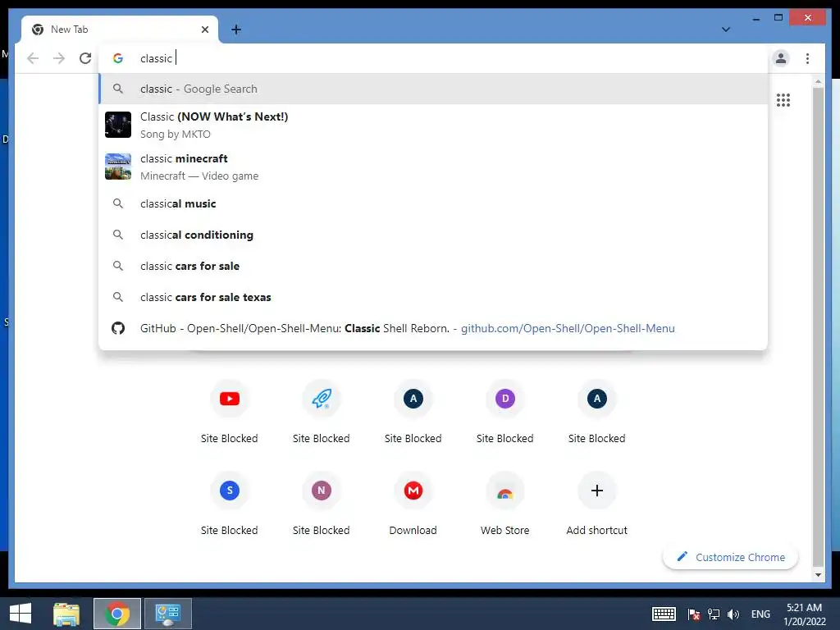Screen dimensions: 840x630
Task: Click the scrollbar down arrow
Action: click(818, 575)
